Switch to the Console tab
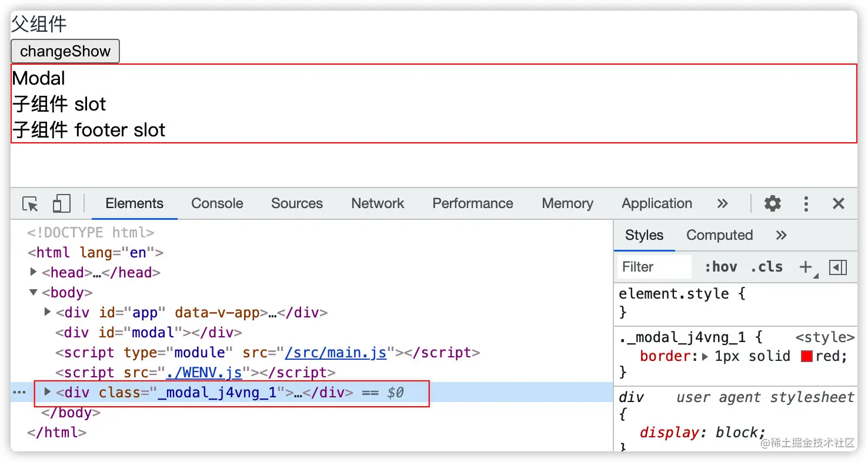Screen dimensions: 868x462 point(217,204)
